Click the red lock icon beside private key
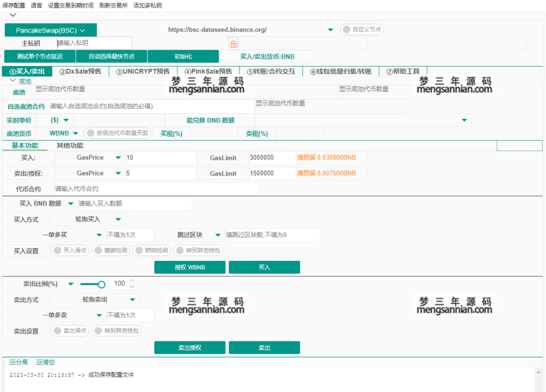The image size is (546, 392). pos(234,44)
